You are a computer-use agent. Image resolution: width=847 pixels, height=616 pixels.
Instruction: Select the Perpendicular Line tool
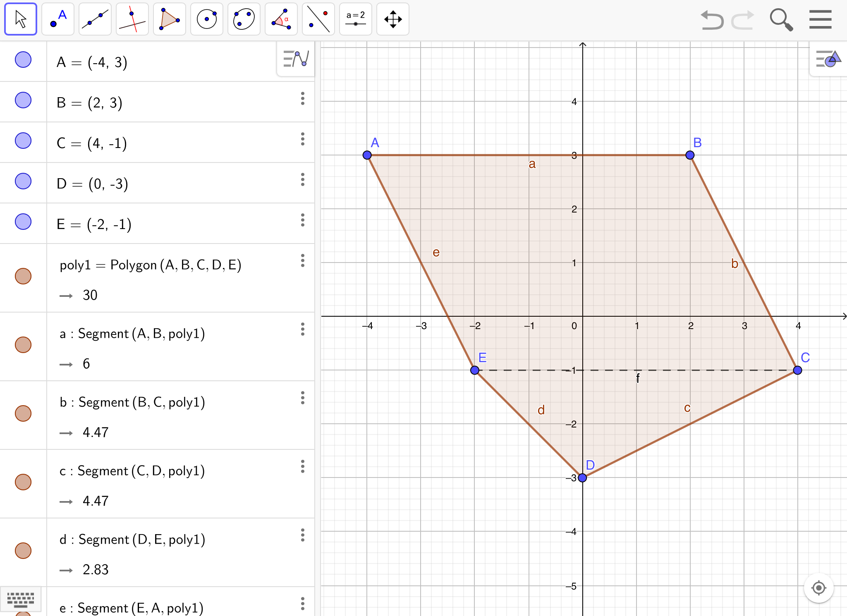[x=132, y=19]
